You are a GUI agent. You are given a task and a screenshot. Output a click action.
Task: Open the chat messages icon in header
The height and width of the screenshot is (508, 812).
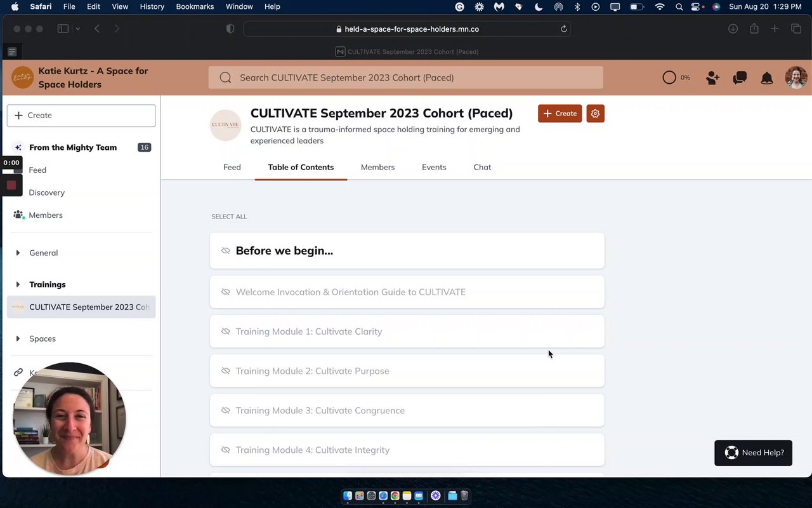click(740, 77)
